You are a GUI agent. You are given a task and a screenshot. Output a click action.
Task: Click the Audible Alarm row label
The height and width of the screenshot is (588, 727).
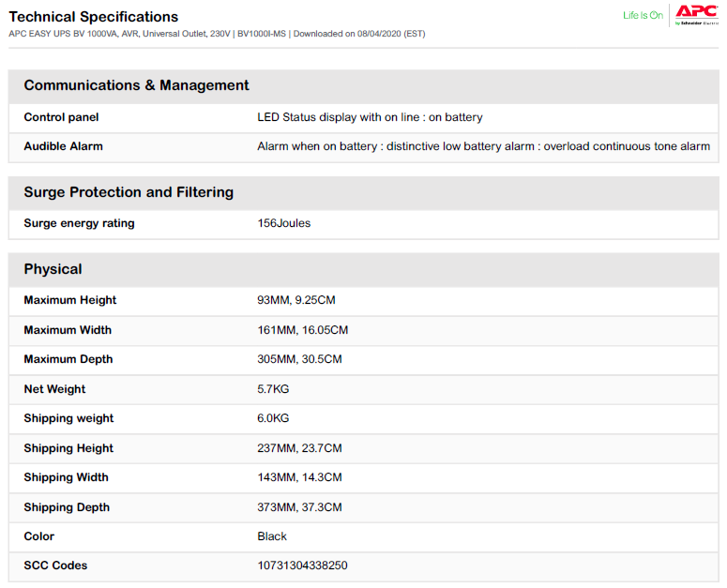(x=63, y=146)
